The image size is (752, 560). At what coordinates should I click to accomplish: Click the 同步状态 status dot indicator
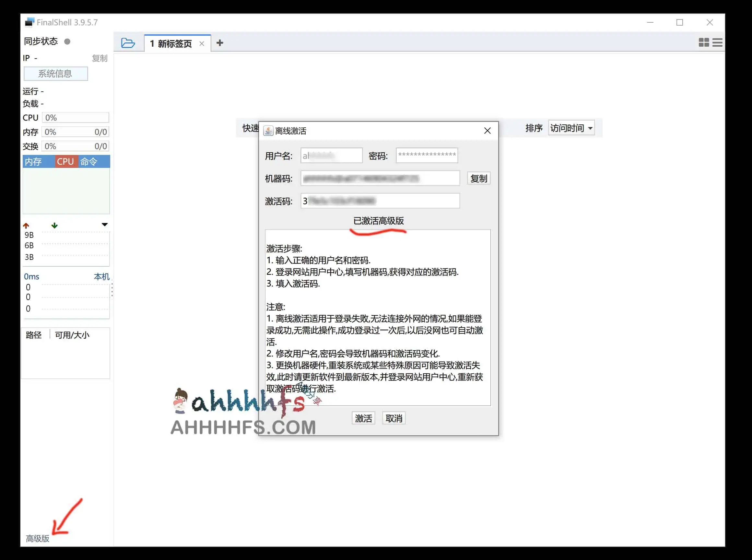click(67, 41)
